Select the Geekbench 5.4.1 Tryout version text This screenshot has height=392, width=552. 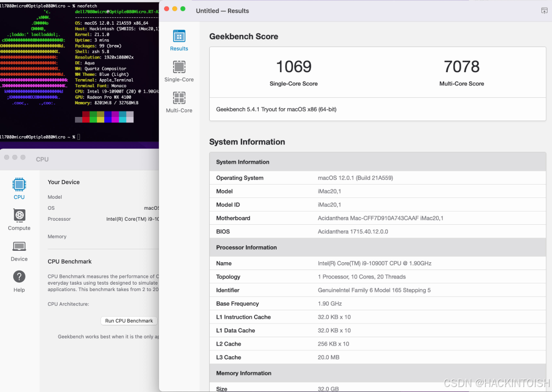pyautogui.click(x=276, y=110)
